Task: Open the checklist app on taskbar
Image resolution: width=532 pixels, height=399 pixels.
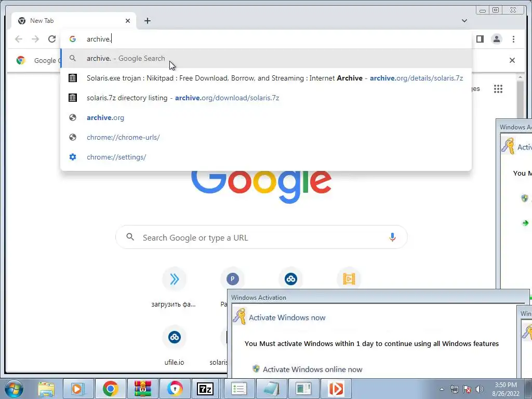Action: tap(238, 389)
